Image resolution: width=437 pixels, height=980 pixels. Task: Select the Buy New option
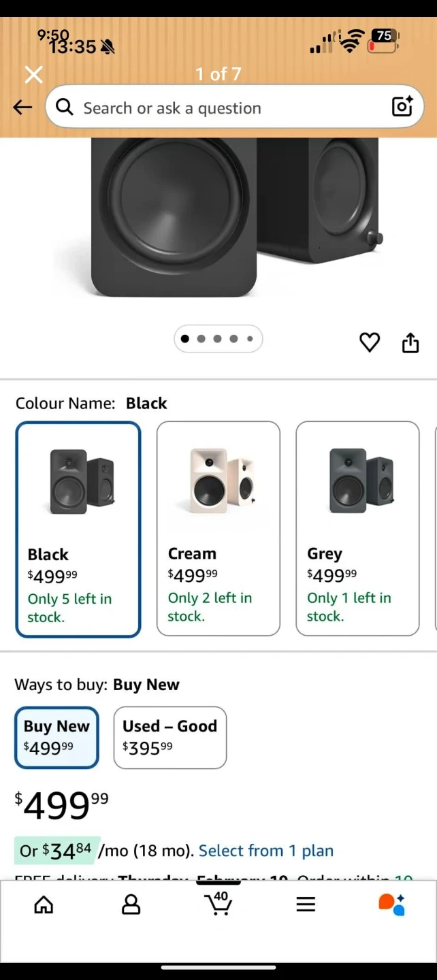click(57, 737)
